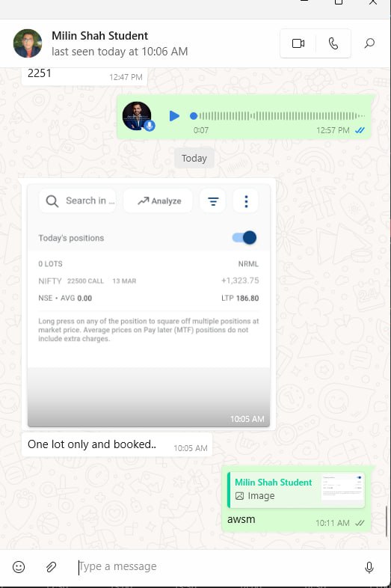The image size is (391, 588).
Task: Play the 0:07 voice message
Action: click(x=174, y=116)
